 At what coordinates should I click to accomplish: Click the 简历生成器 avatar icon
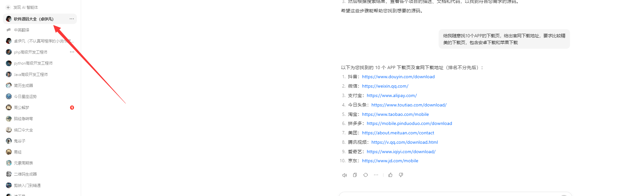coord(9,85)
